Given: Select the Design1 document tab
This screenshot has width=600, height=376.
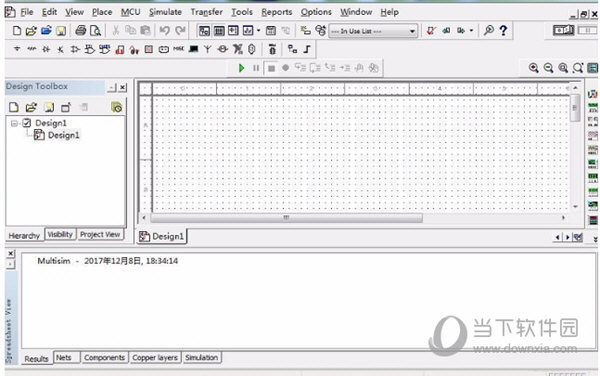Looking at the screenshot, I should 161,236.
